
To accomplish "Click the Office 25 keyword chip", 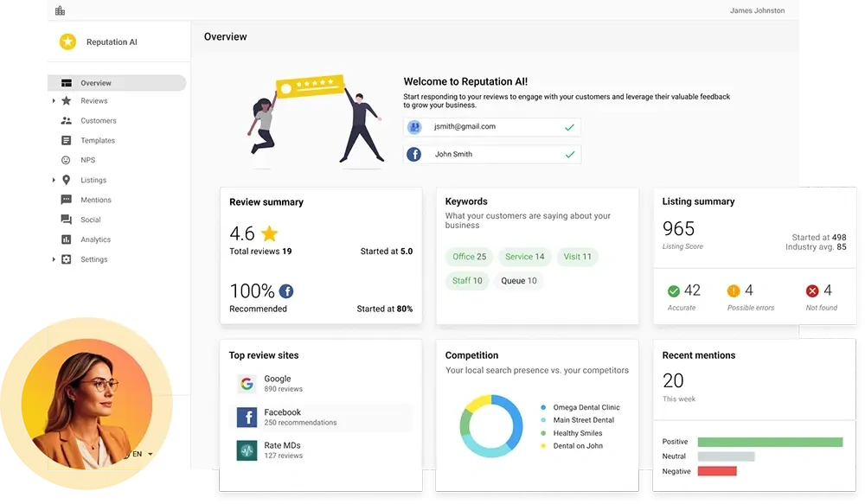I will click(470, 257).
